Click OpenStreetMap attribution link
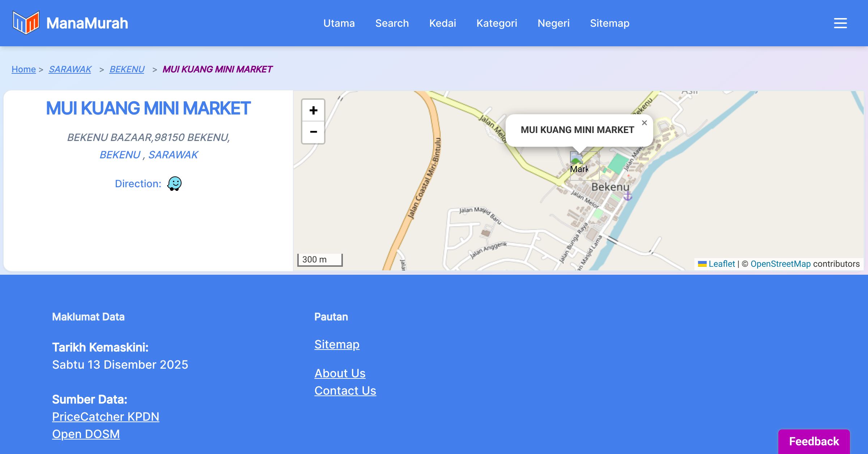This screenshot has width=868, height=454. click(780, 264)
